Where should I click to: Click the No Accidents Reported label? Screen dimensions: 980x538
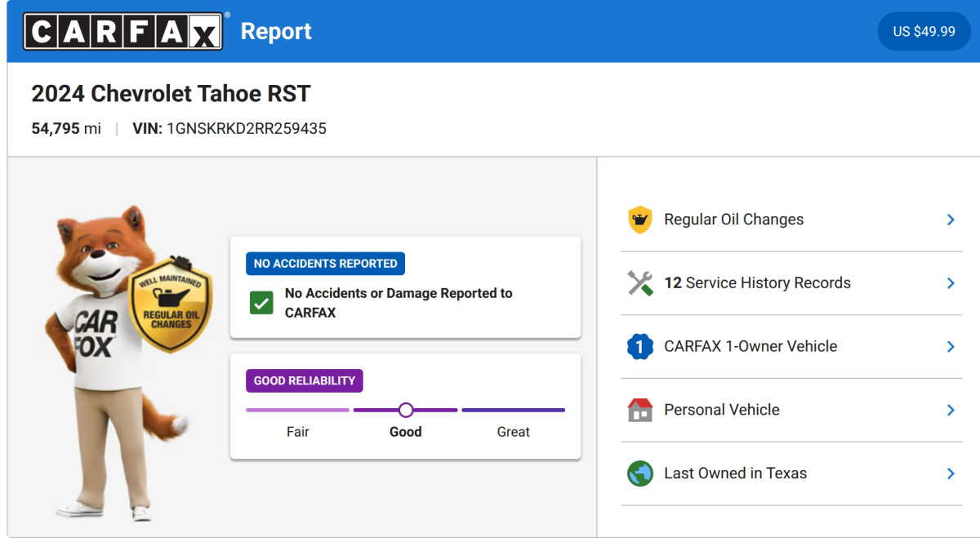(325, 264)
